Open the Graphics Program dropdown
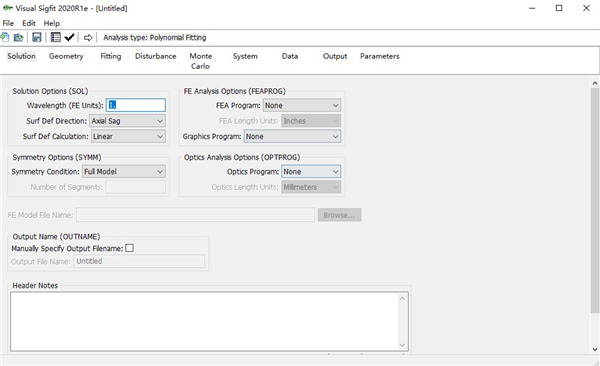The image size is (600, 366). (292, 136)
